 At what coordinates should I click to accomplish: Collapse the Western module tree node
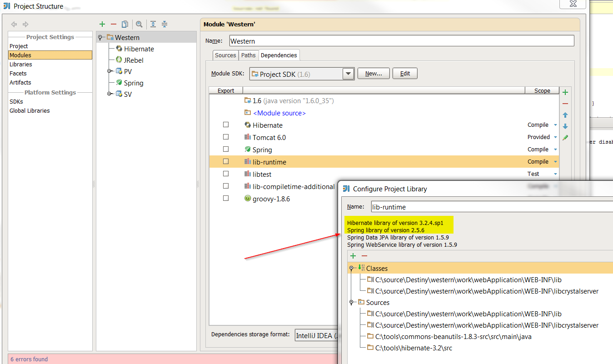tap(100, 37)
